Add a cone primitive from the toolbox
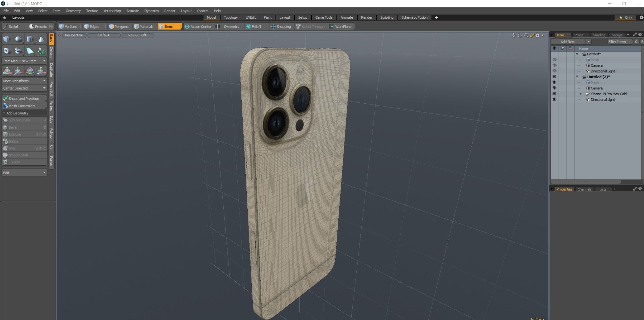The width and height of the screenshot is (644, 320). (x=41, y=39)
